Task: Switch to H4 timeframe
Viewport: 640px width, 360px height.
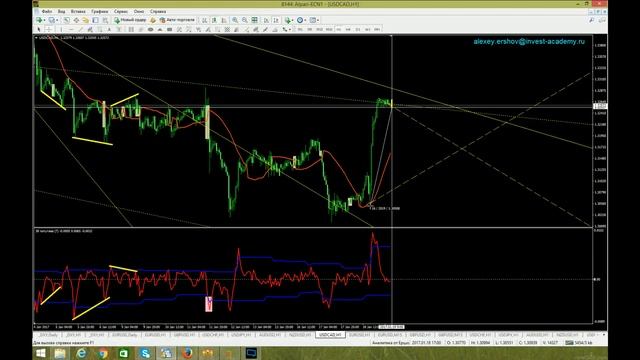Action: point(348,29)
